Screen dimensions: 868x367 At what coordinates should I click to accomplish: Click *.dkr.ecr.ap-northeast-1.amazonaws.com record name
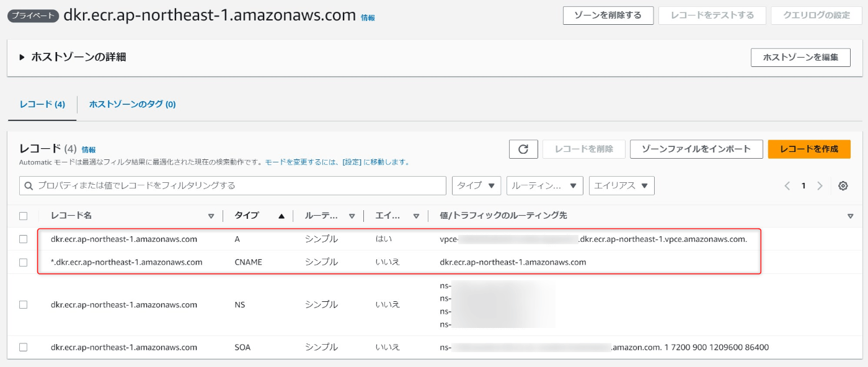126,262
